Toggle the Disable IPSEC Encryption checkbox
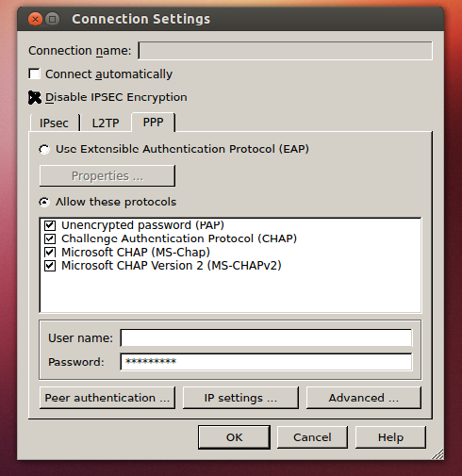462x476 pixels. click(35, 97)
